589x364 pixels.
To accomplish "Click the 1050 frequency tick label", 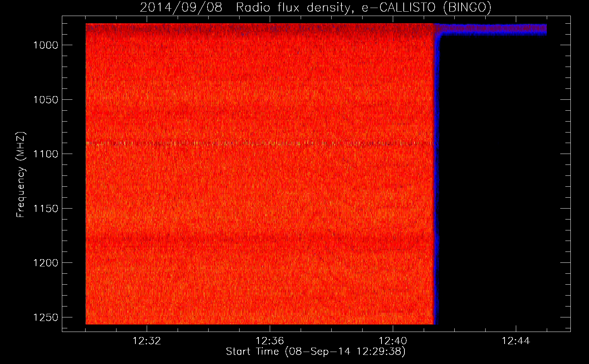I will (46, 100).
